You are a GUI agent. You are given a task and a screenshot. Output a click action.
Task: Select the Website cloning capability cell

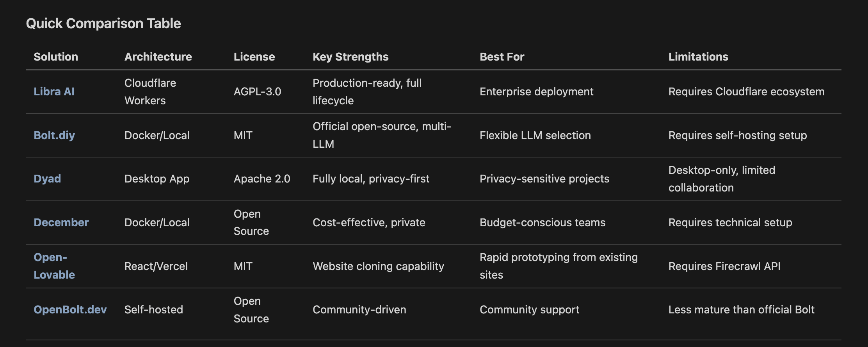[378, 266]
